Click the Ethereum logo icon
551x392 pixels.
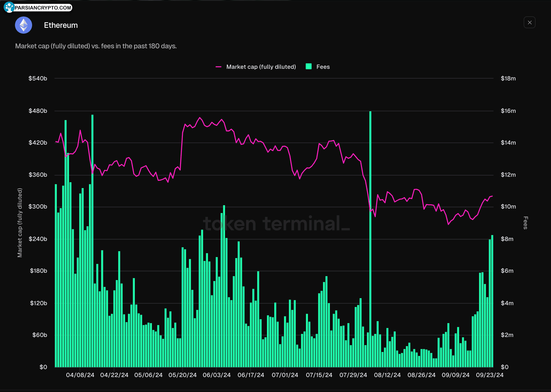pos(24,25)
